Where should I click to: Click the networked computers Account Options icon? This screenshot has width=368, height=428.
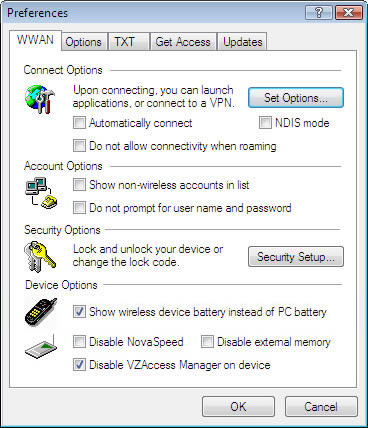click(41, 193)
